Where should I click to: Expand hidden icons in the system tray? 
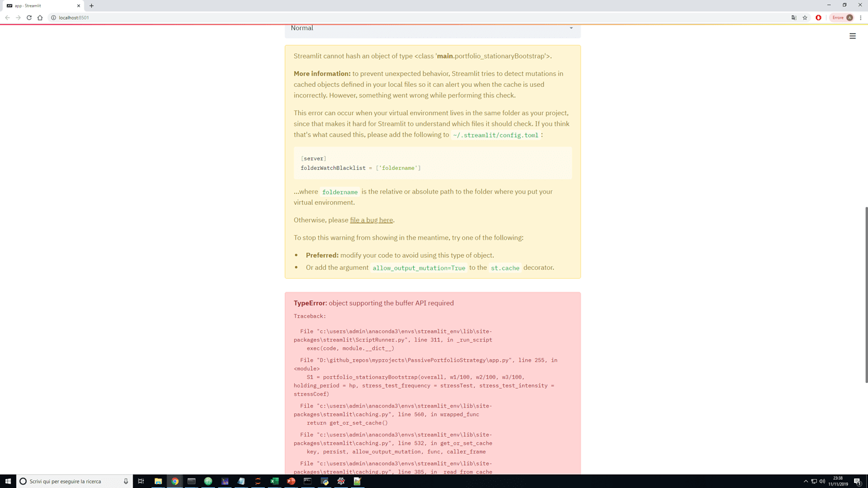[x=806, y=481]
